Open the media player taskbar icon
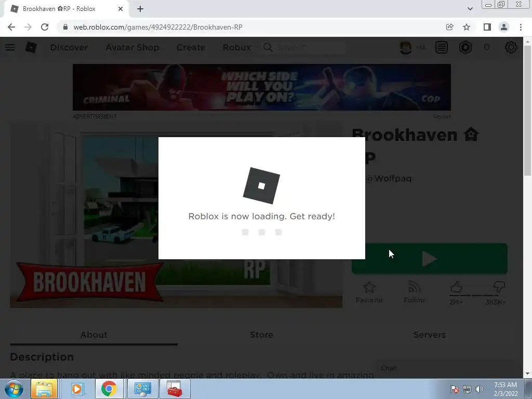This screenshot has width=532, height=399. pos(77,389)
